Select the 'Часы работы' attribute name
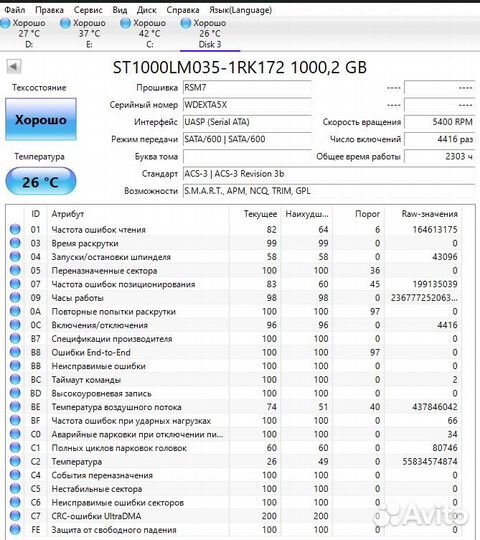The height and width of the screenshot is (540, 480). click(x=77, y=298)
